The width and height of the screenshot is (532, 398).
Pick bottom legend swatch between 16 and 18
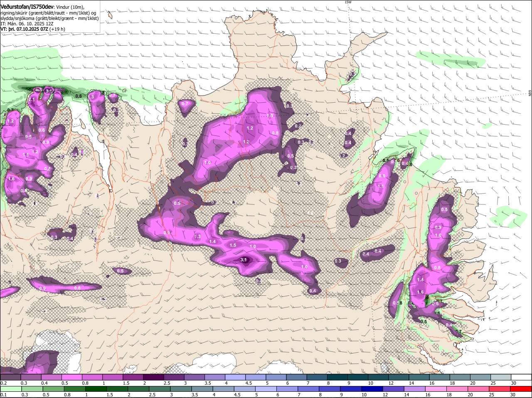point(437,389)
